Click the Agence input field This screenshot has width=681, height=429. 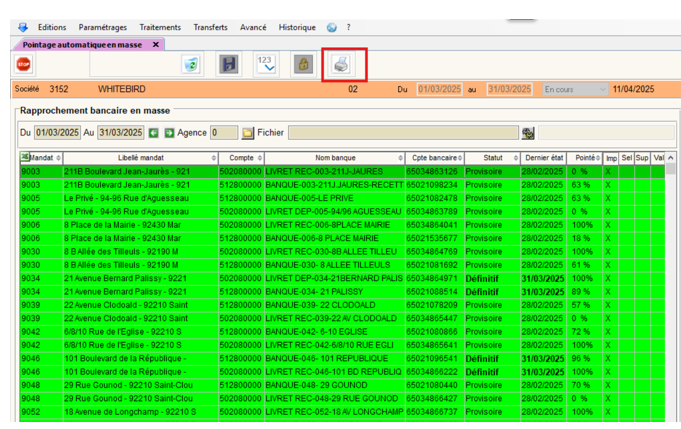click(x=223, y=133)
